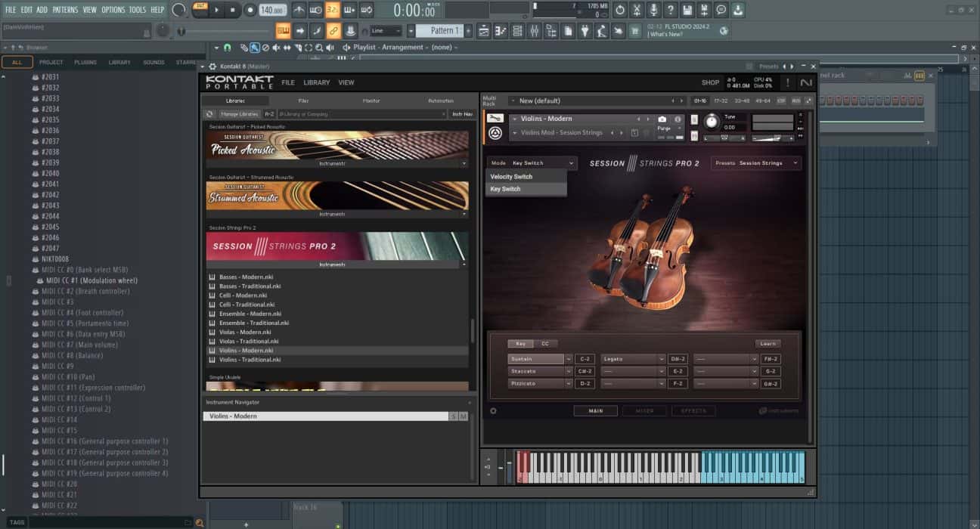The width and height of the screenshot is (980, 529).
Task: Adjust the Kontakt Tune knob
Action: click(x=712, y=122)
